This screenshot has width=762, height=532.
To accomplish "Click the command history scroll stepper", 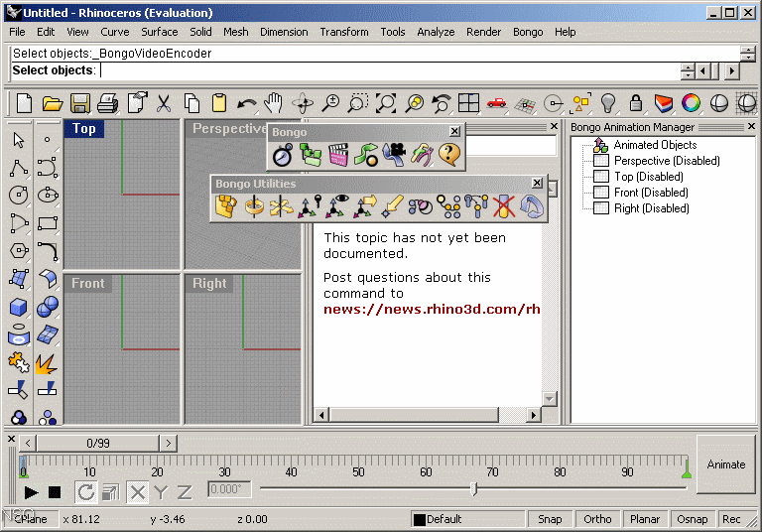I will 748,53.
